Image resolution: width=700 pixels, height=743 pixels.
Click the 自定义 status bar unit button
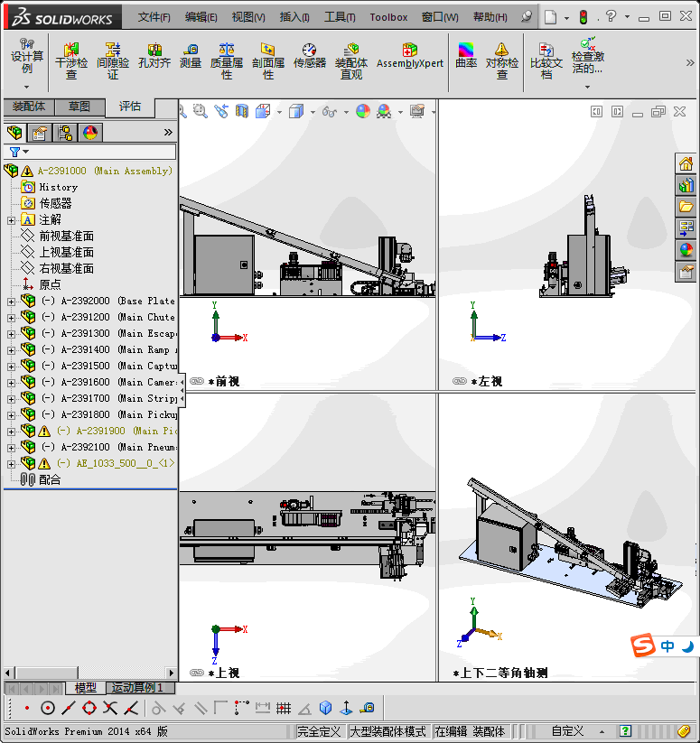click(x=567, y=731)
